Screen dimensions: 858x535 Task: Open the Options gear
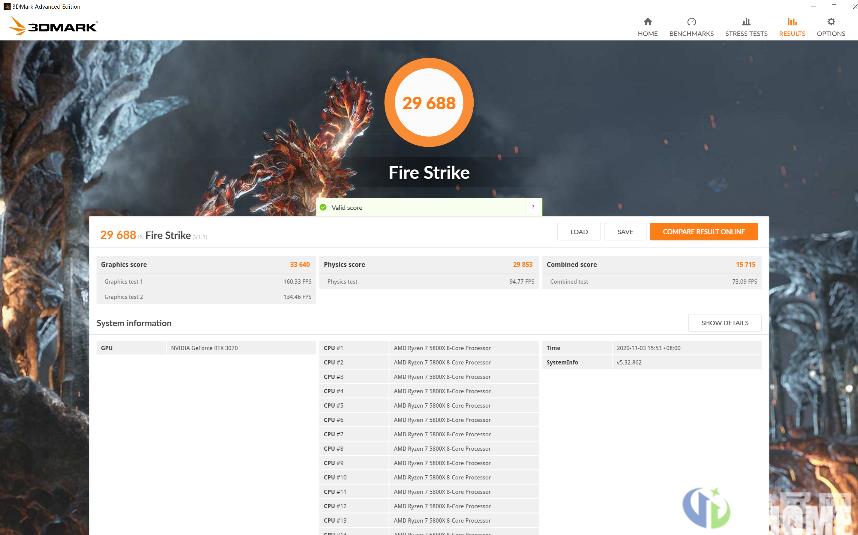point(831,26)
